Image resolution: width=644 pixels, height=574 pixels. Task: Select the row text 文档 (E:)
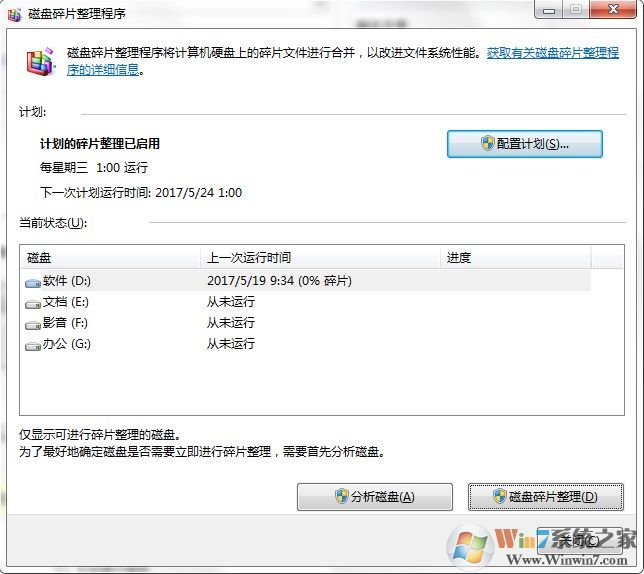[x=66, y=302]
